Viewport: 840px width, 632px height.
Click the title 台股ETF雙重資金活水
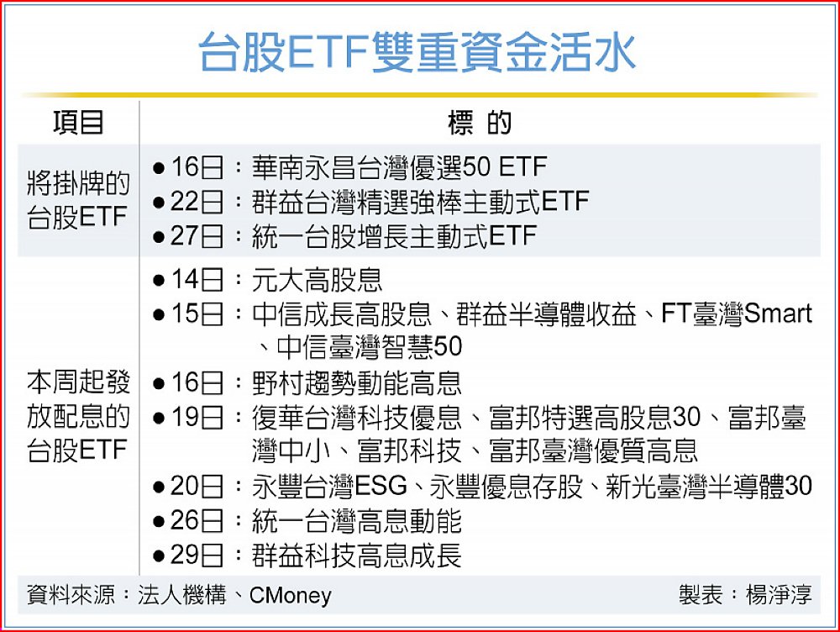click(x=417, y=52)
